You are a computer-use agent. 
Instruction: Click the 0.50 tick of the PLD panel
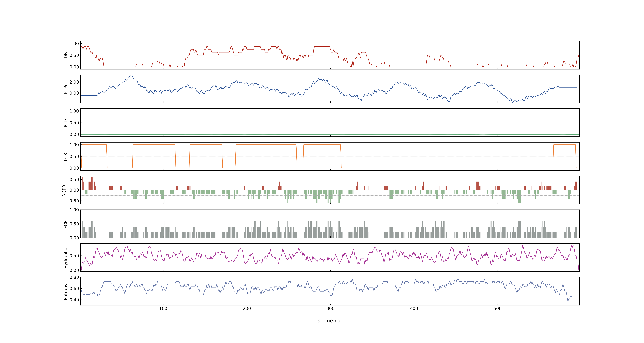point(74,123)
